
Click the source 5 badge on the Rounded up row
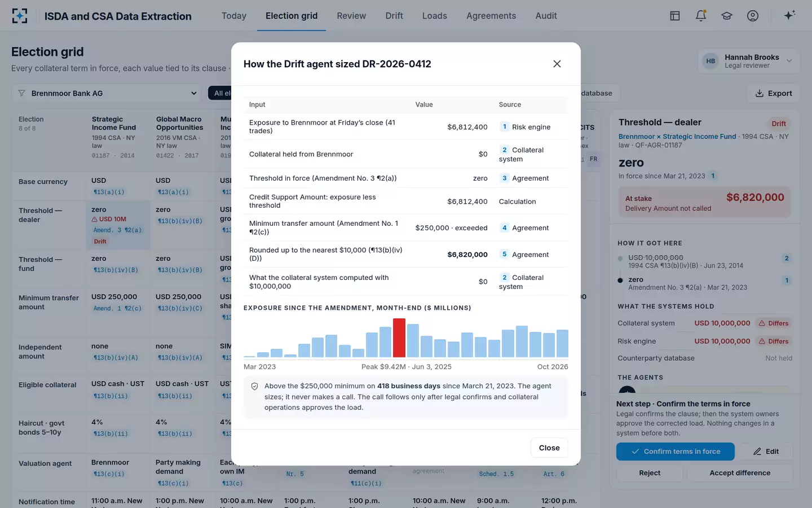(x=504, y=254)
